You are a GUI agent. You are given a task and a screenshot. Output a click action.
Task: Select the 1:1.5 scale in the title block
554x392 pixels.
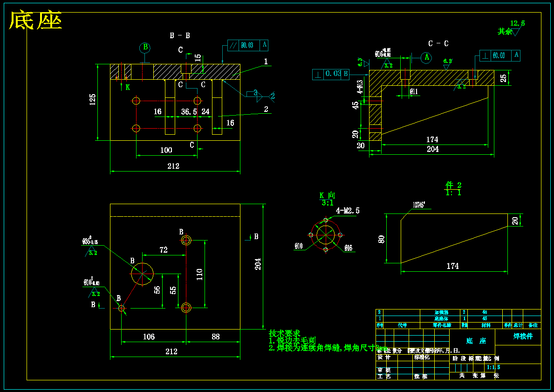pyautogui.click(x=493, y=368)
